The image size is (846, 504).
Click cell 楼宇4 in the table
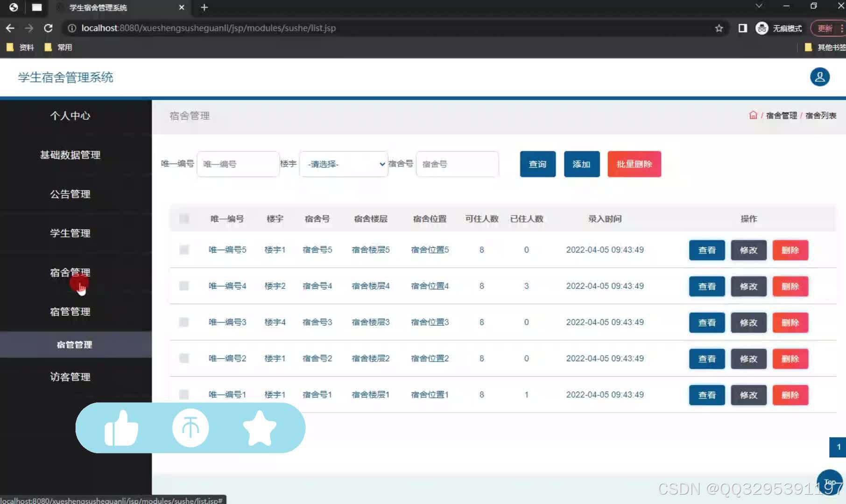275,322
